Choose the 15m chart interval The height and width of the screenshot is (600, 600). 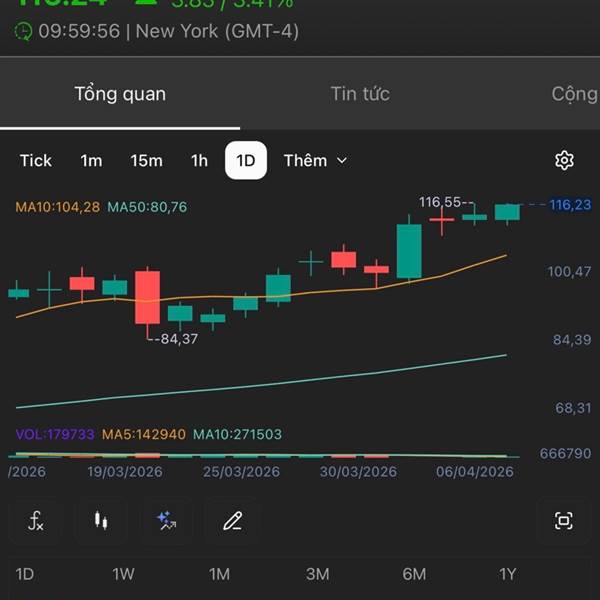click(x=146, y=161)
